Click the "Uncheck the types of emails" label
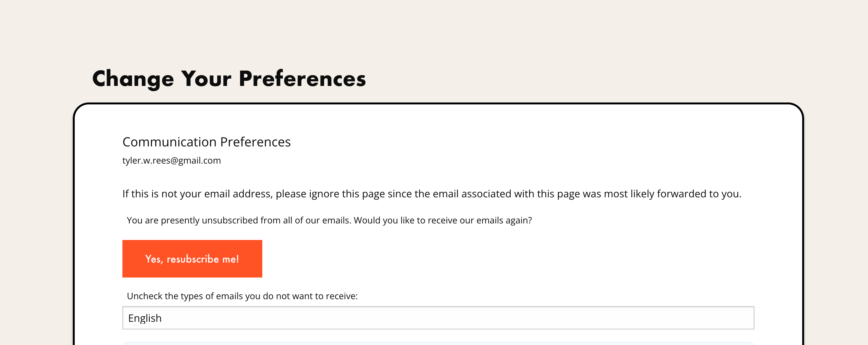 (x=242, y=296)
